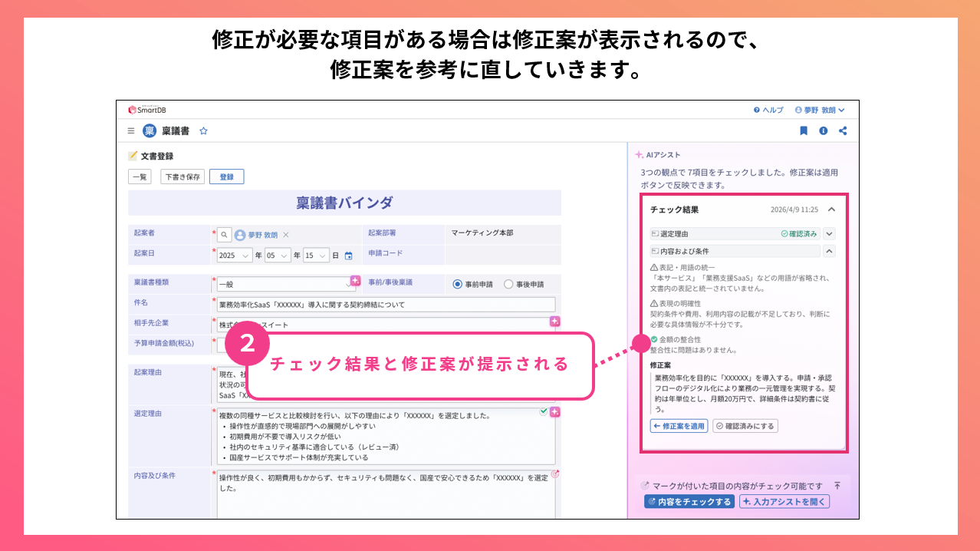Open the info icon in header
Screen dimensions: 980x551
point(824,131)
